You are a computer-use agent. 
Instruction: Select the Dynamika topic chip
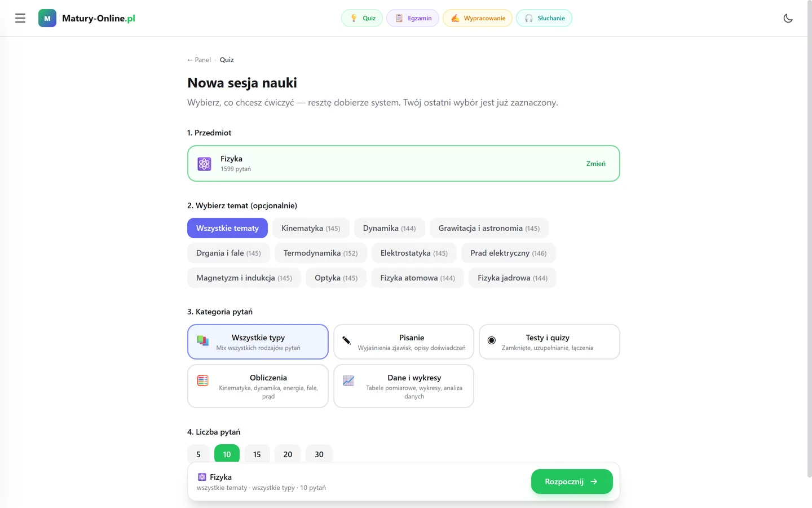[x=390, y=228]
